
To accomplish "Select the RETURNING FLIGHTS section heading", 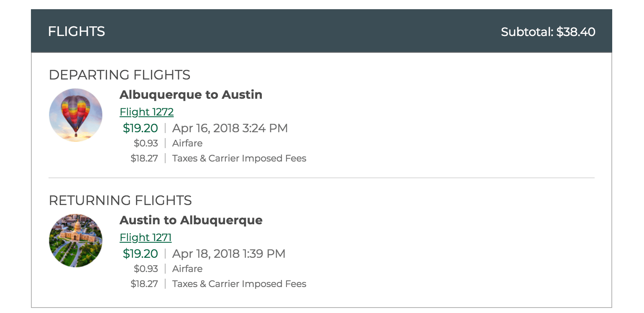I will coord(120,200).
